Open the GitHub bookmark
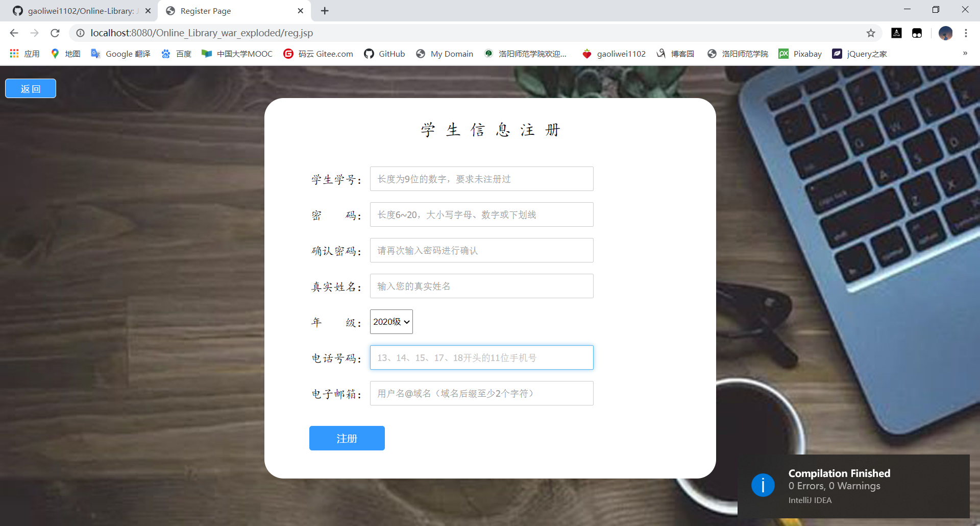This screenshot has width=980, height=526. click(384, 54)
